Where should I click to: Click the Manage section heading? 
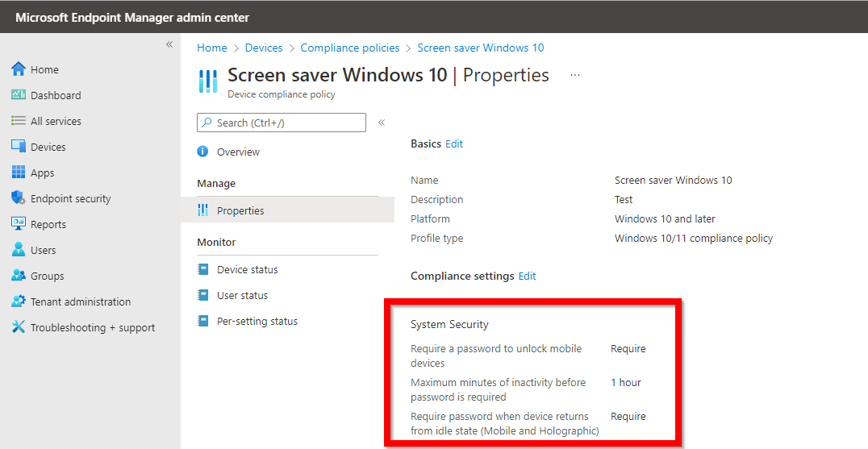click(x=216, y=184)
